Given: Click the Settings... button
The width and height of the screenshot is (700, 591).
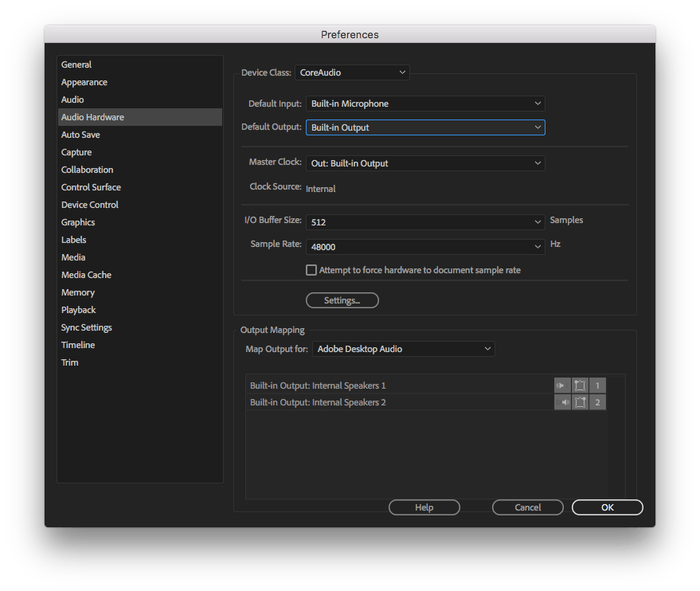Looking at the screenshot, I should pos(342,300).
